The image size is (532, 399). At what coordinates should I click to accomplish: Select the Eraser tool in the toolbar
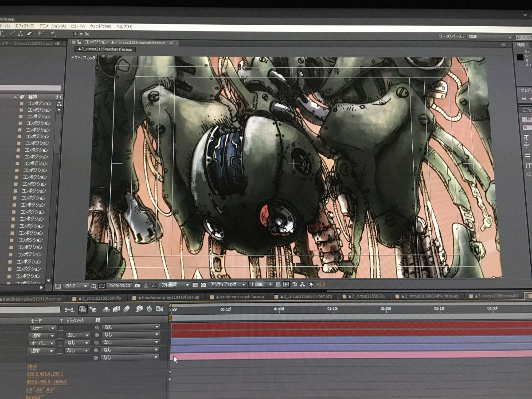(29, 33)
